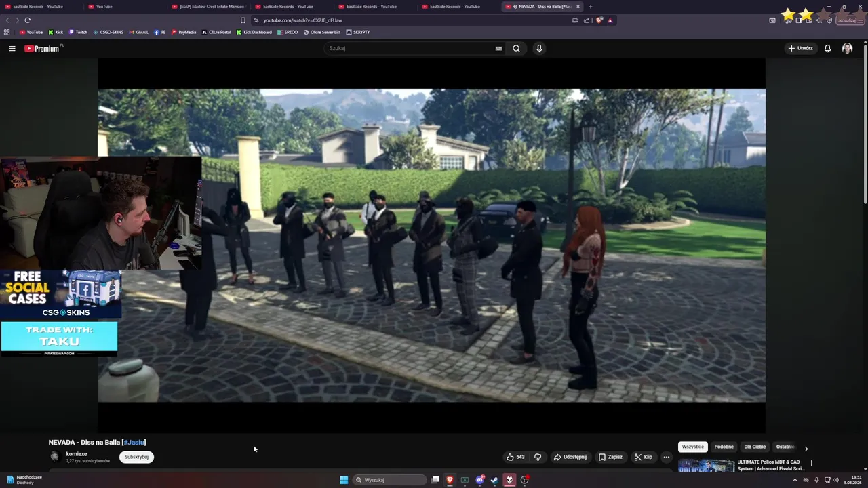Image resolution: width=868 pixels, height=488 pixels.
Task: Open YouTube notifications bell
Action: click(x=827, y=49)
